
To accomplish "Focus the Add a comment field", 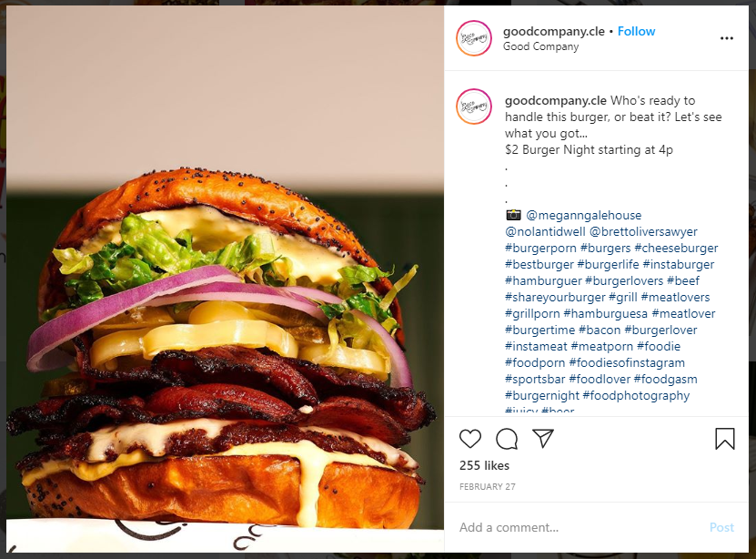I will pyautogui.click(x=579, y=527).
